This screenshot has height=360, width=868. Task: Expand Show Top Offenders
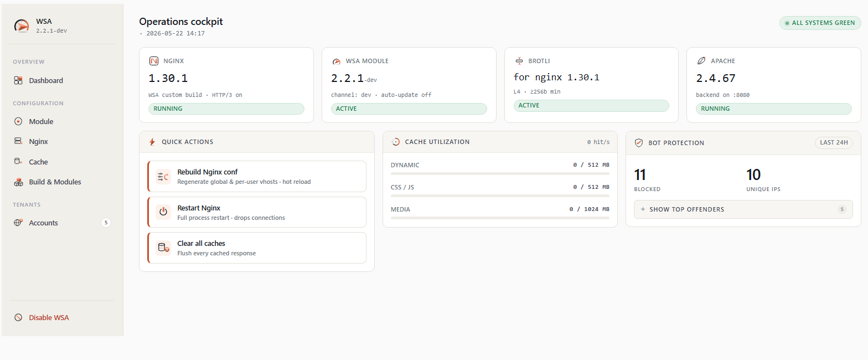click(743, 209)
